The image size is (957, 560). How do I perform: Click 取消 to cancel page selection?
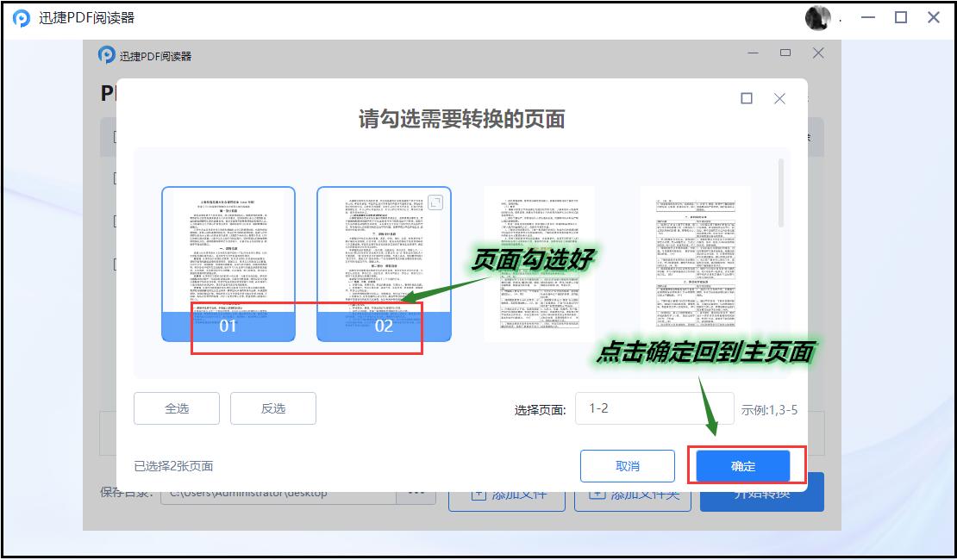[629, 465]
